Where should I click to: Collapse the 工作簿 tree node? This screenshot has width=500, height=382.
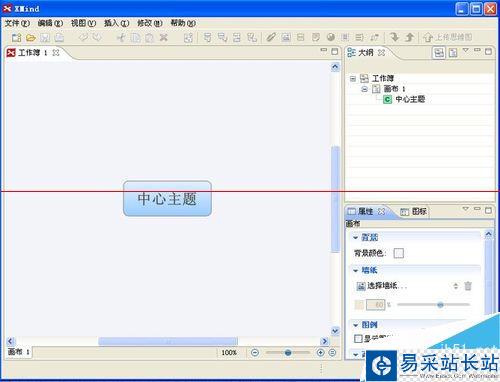[x=353, y=79]
